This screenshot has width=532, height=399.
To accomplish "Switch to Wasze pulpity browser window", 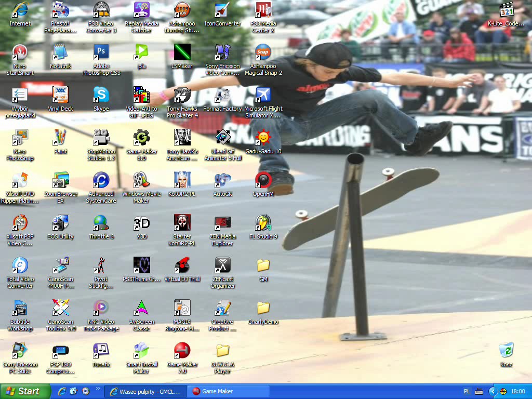I will (145, 391).
